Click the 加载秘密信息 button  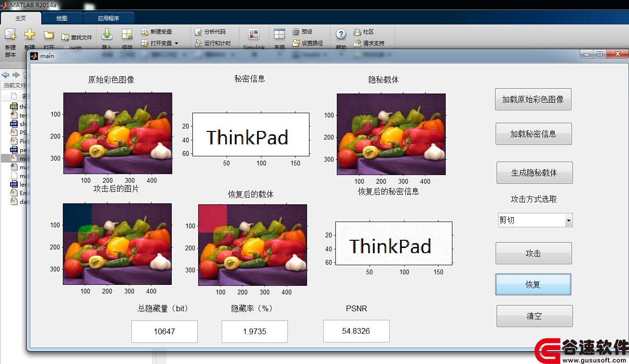click(534, 134)
